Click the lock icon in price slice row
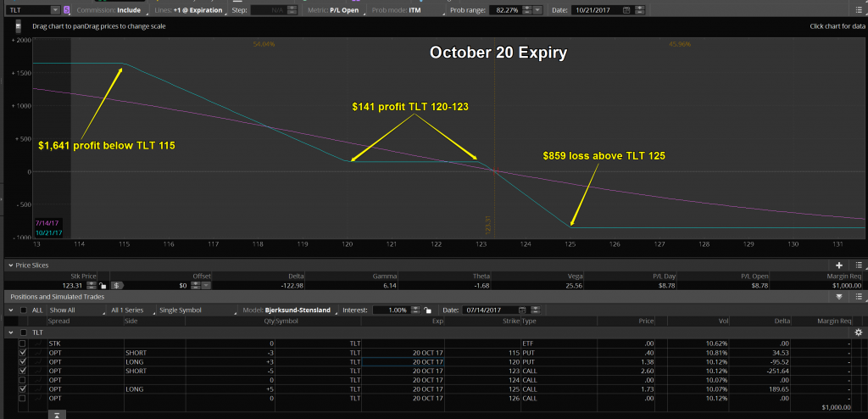 tap(102, 287)
